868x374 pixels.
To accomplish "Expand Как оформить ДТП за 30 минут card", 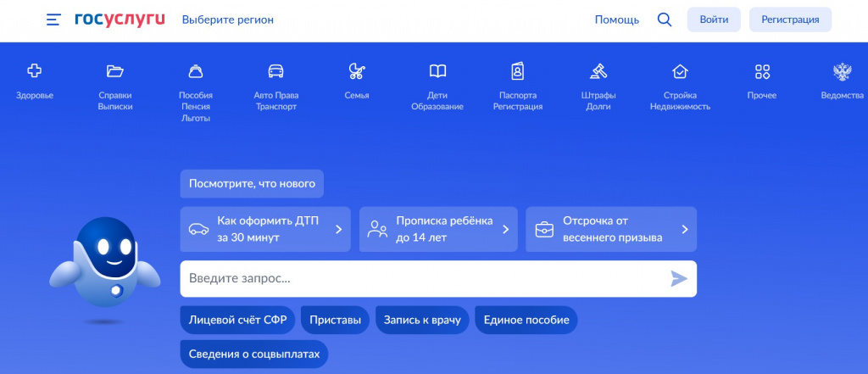I will [x=265, y=229].
